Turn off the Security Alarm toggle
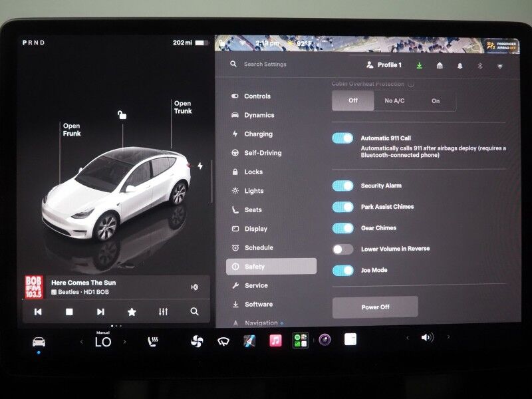532x399 pixels. point(342,186)
